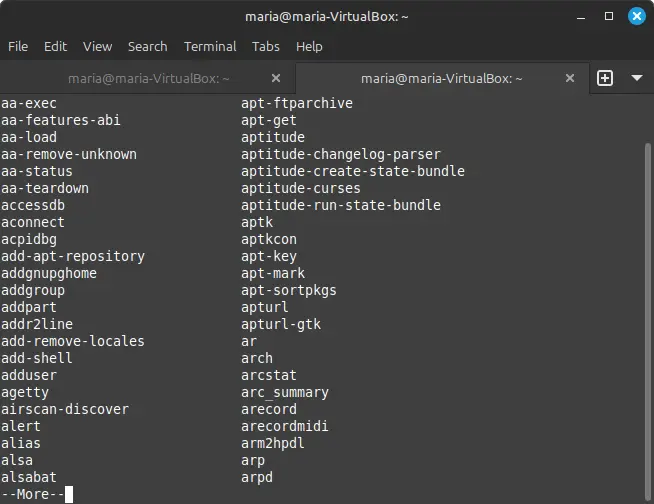The width and height of the screenshot is (654, 504).
Task: Click the apt-get entry
Action: [269, 121]
